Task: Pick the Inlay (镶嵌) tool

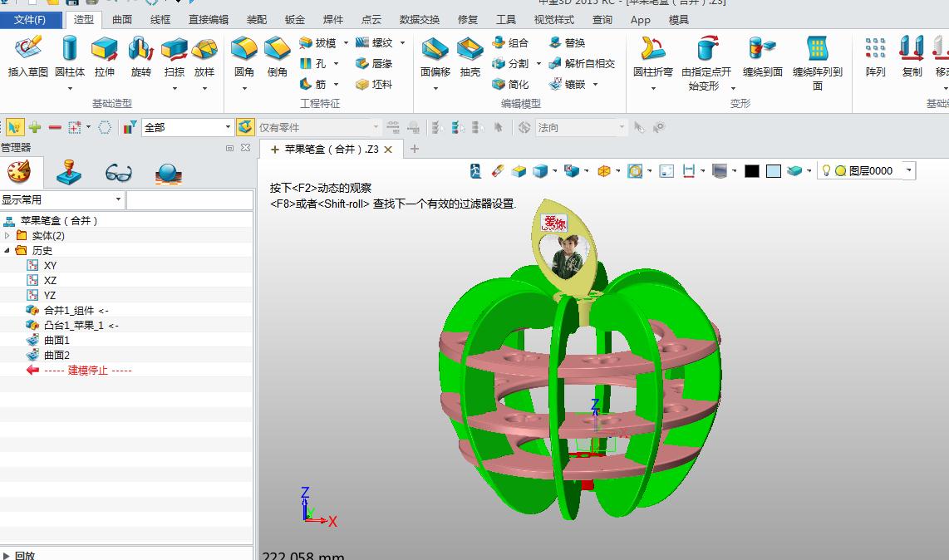Action: 567,84
